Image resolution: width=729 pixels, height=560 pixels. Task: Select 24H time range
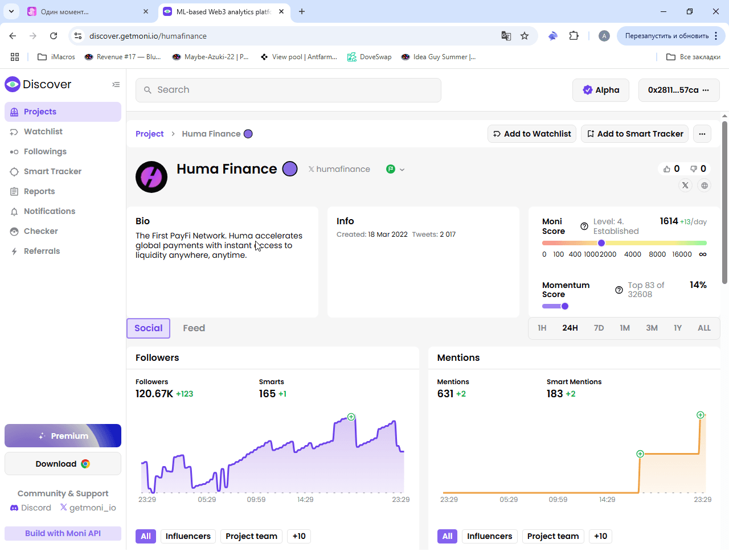coord(570,328)
